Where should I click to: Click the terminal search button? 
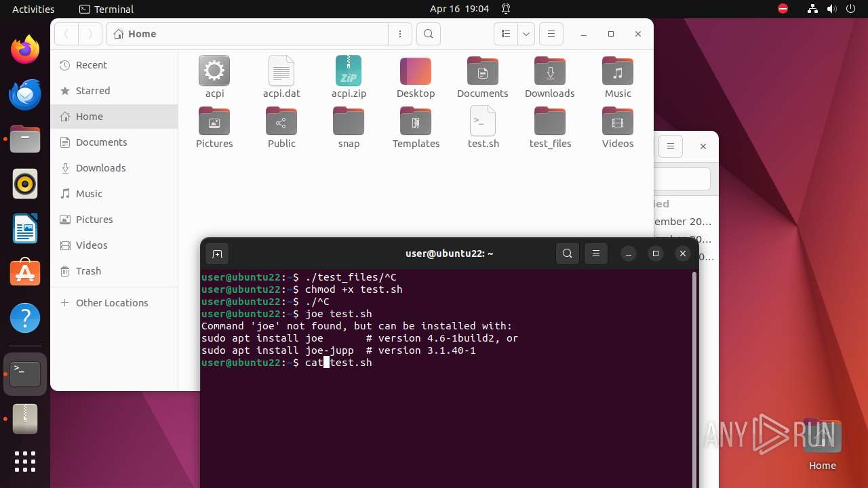pyautogui.click(x=568, y=254)
